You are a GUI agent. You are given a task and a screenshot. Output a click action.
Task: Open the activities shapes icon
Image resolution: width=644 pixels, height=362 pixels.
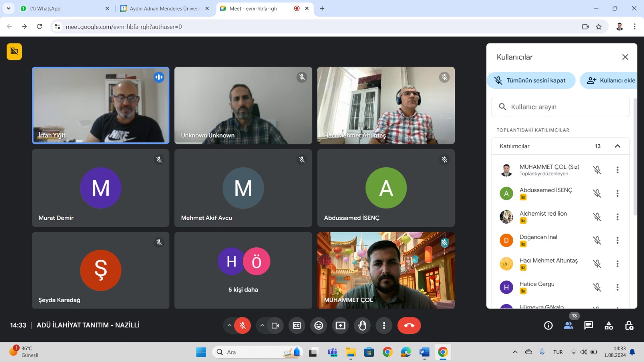tap(609, 325)
